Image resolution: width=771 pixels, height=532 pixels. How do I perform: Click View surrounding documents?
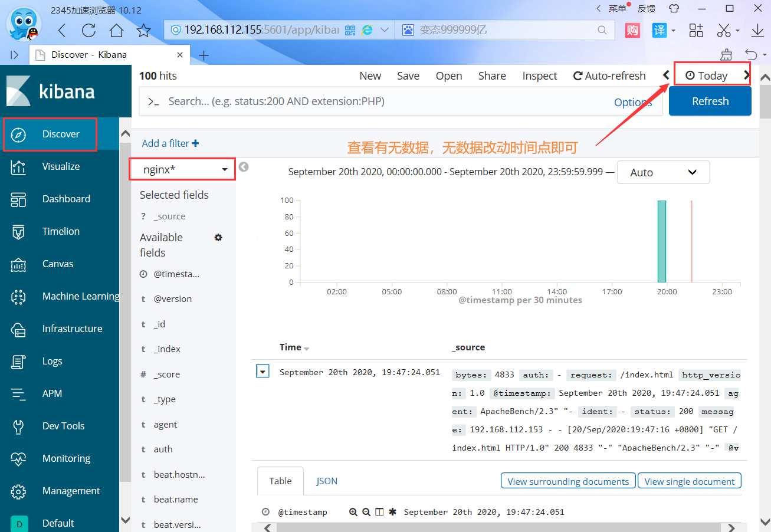(x=568, y=481)
